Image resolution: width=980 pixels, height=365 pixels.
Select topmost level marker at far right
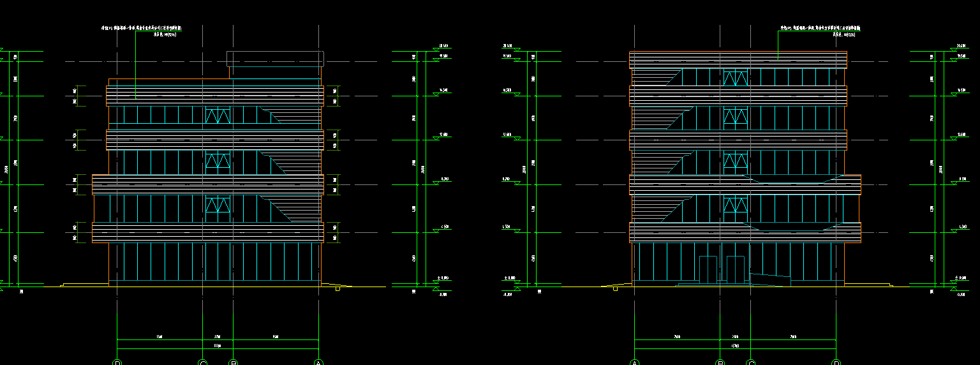click(961, 47)
